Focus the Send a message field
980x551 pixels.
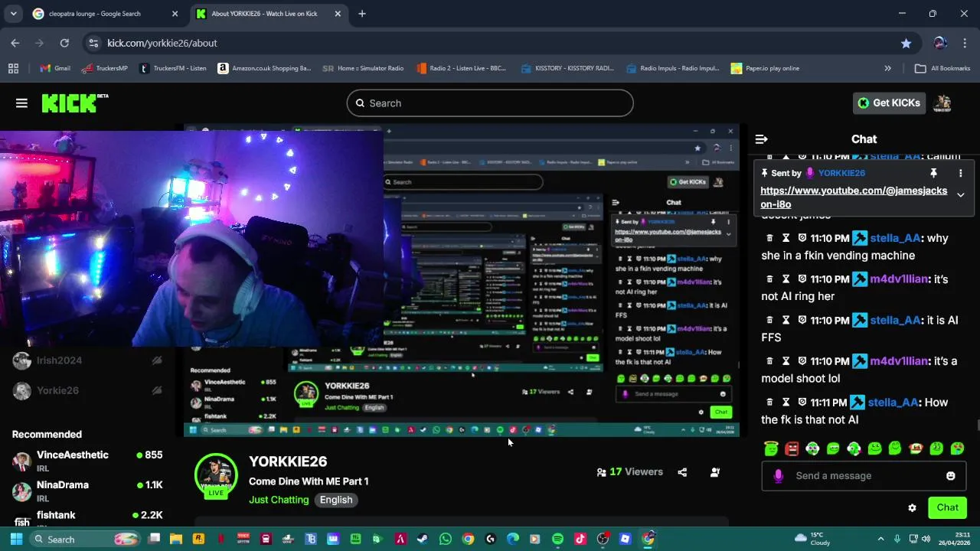pos(864,476)
